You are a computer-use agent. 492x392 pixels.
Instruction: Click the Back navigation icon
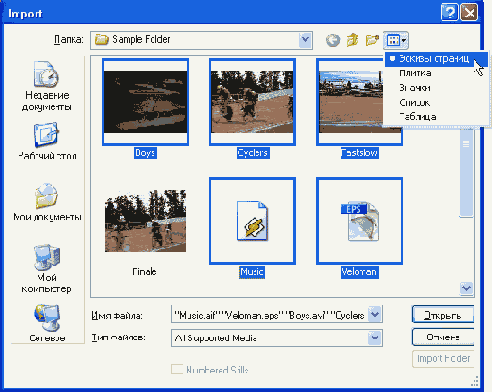tap(333, 40)
